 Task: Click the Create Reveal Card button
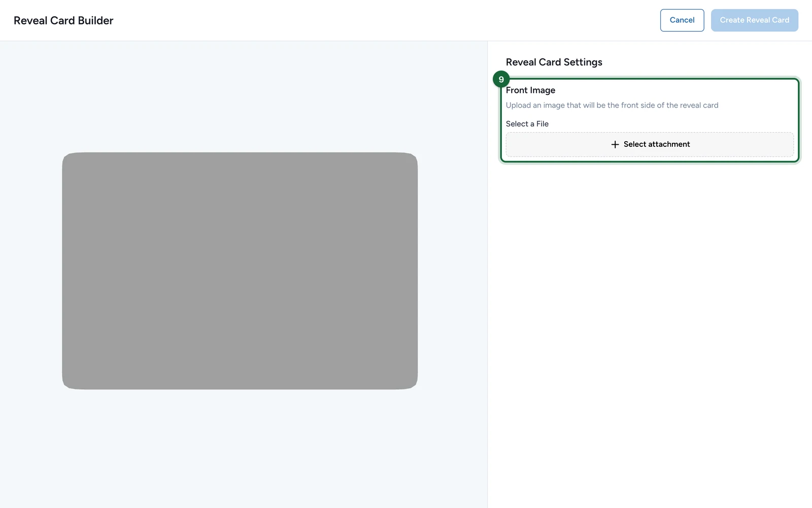point(754,20)
